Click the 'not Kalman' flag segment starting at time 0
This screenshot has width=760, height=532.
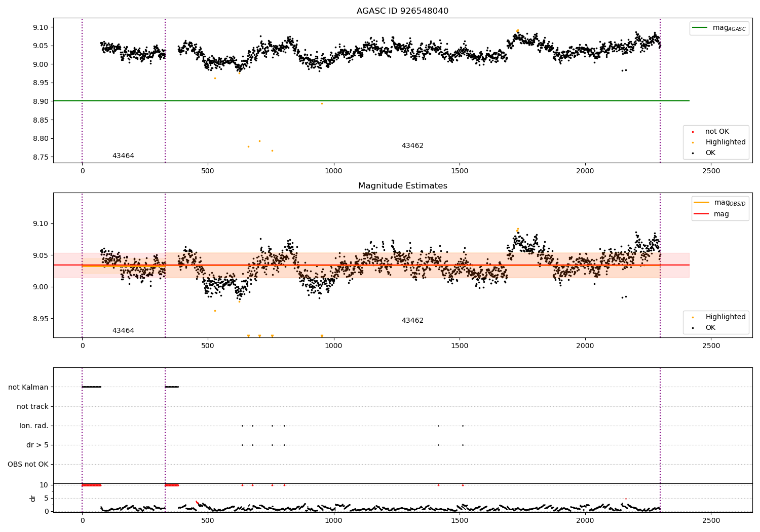(92, 387)
